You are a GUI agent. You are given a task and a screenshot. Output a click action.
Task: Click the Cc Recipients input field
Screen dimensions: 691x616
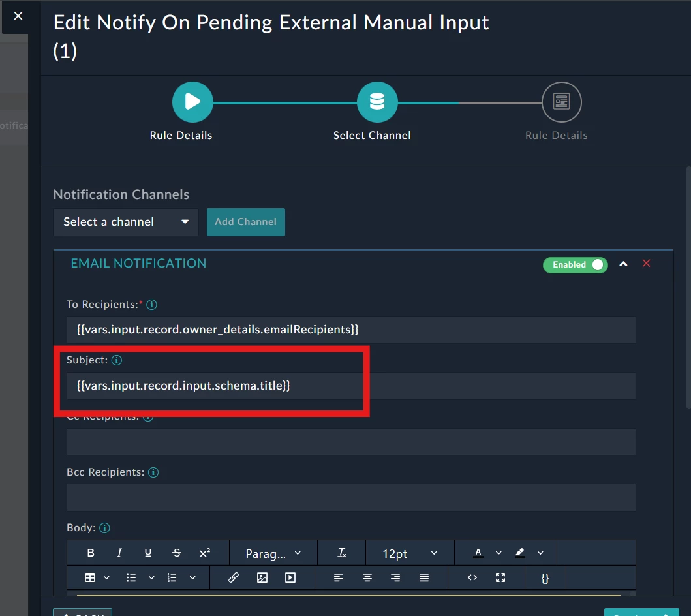click(x=351, y=442)
